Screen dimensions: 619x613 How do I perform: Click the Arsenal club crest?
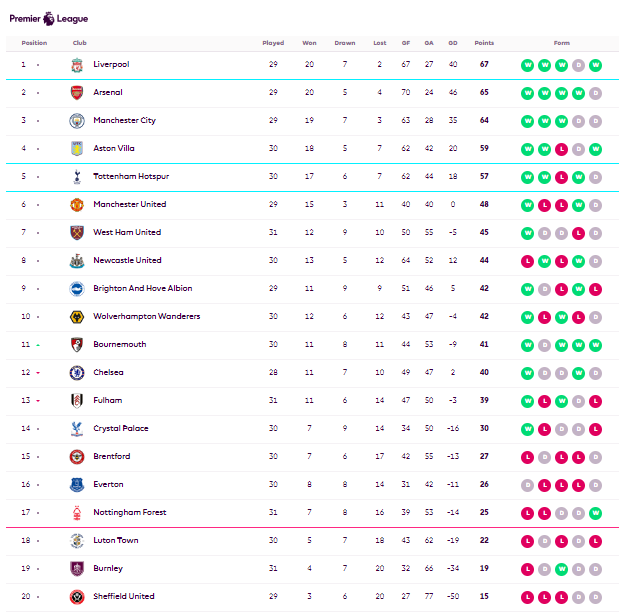(77, 93)
